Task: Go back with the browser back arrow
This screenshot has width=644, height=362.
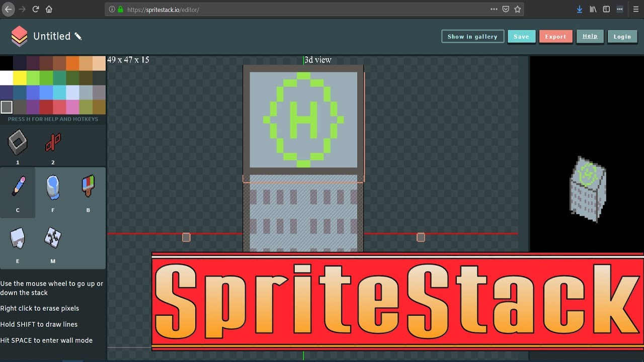Action: tap(8, 9)
